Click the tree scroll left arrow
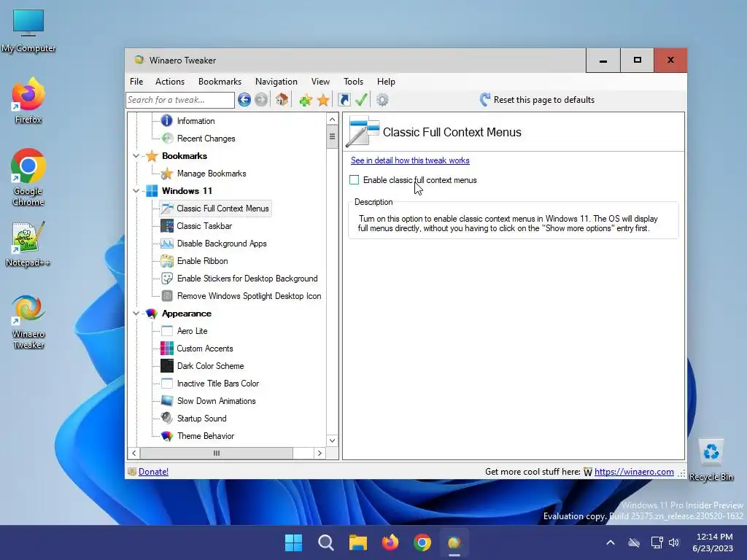Image resolution: width=747 pixels, height=560 pixels. point(134,454)
